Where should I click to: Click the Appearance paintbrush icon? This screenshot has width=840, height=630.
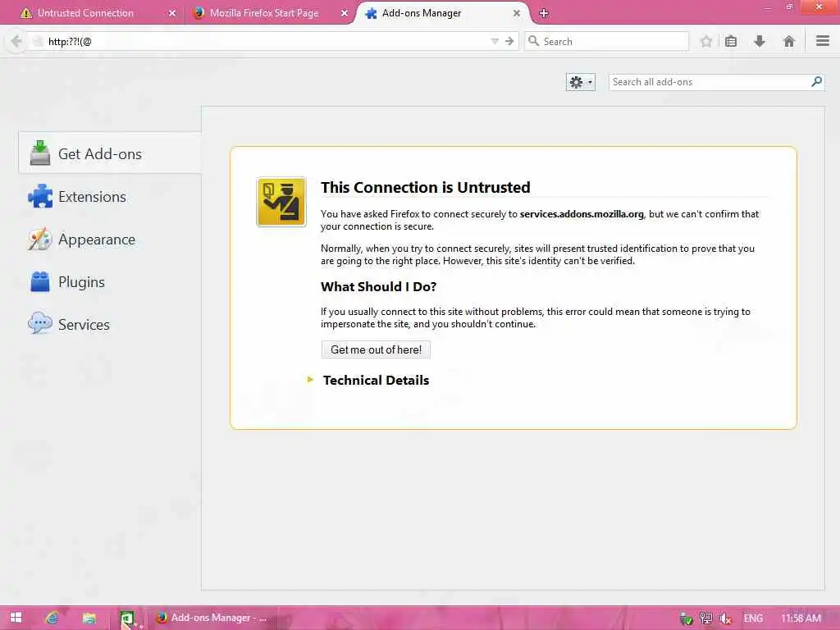coord(40,239)
